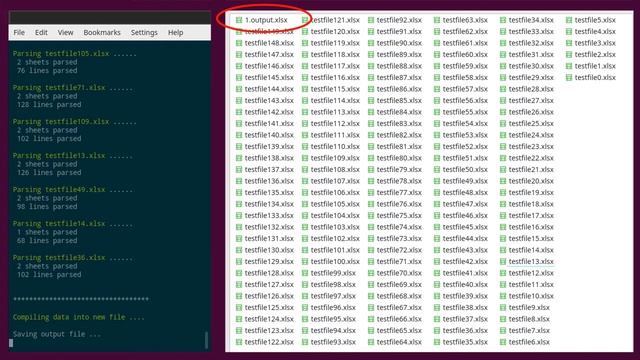Click the testfile49.xlsx file icon
640x360 pixels.
coord(437,181)
